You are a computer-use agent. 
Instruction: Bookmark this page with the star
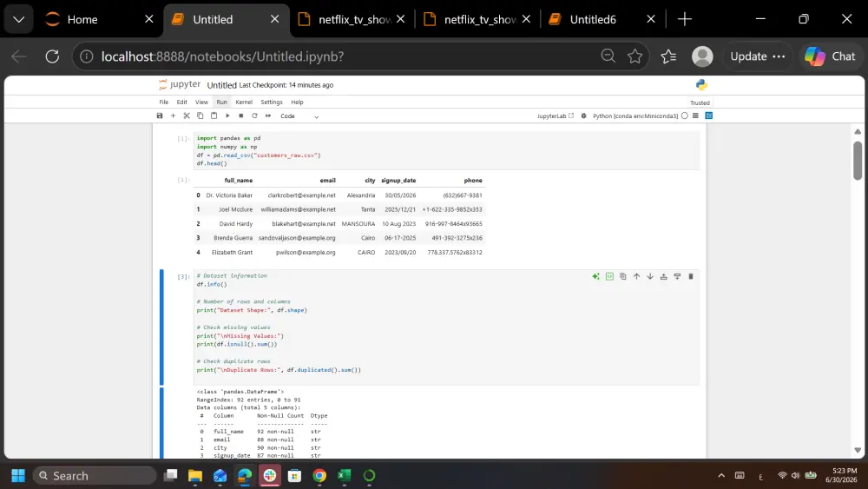coord(635,56)
